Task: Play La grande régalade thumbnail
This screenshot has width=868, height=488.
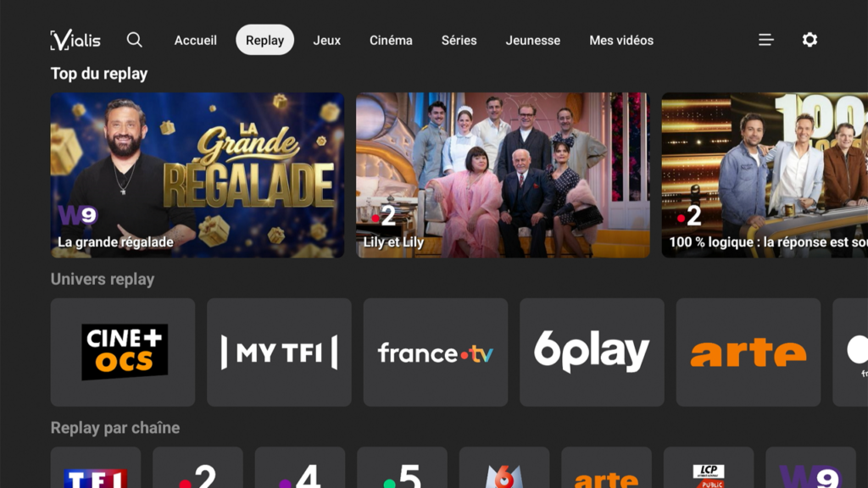Action: coord(197,175)
